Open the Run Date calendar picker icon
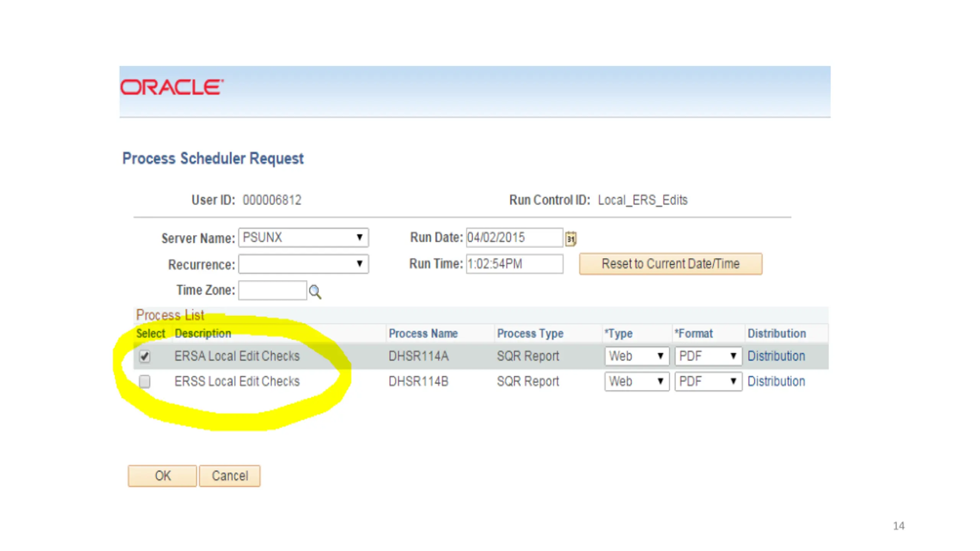The width and height of the screenshot is (980, 551). pyautogui.click(x=570, y=238)
